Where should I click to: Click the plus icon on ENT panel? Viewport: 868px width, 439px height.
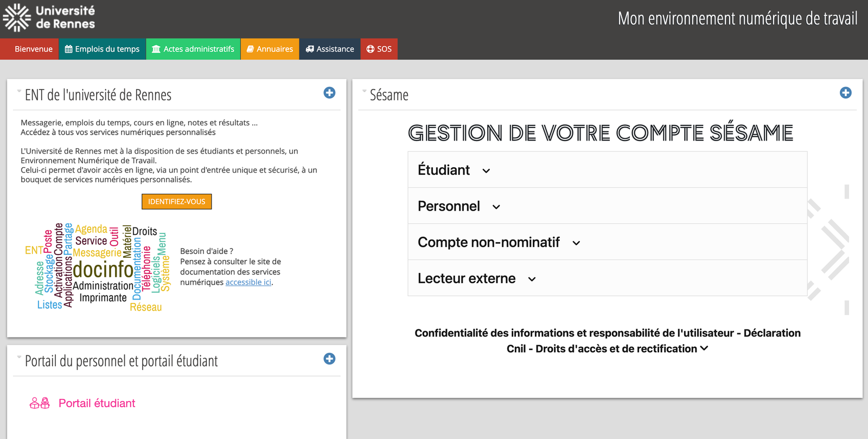point(329,93)
